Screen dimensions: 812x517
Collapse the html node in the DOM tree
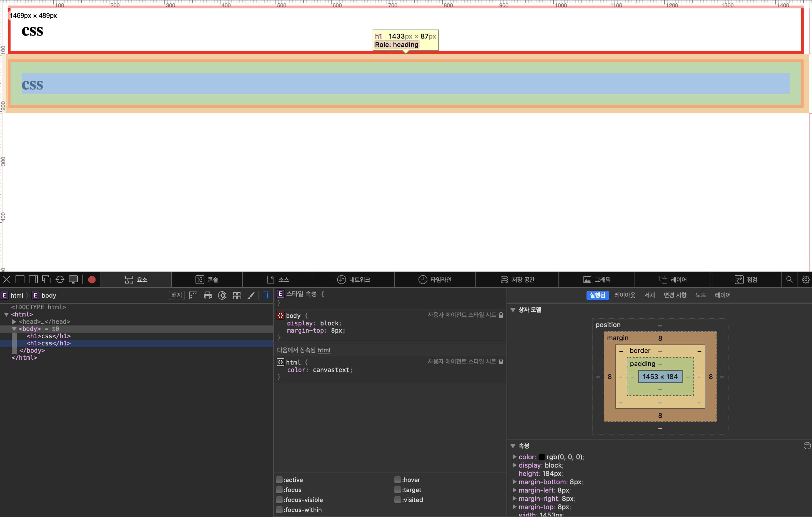(x=6, y=314)
